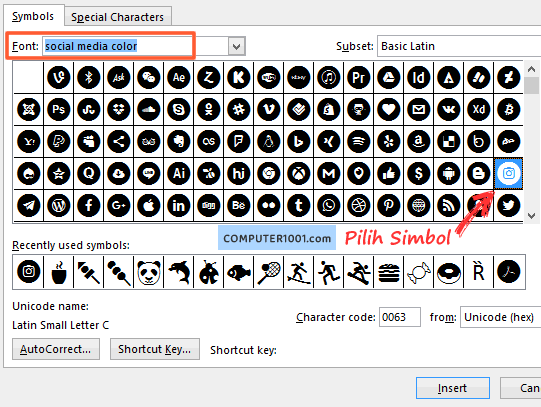The image size is (541, 407).
Task: Select the Bitcoin symbol
Action: pos(509,109)
